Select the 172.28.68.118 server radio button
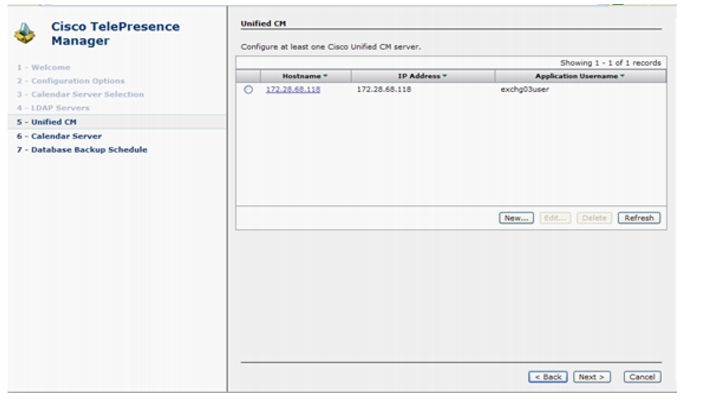This screenshot has width=703, height=399. (x=248, y=90)
